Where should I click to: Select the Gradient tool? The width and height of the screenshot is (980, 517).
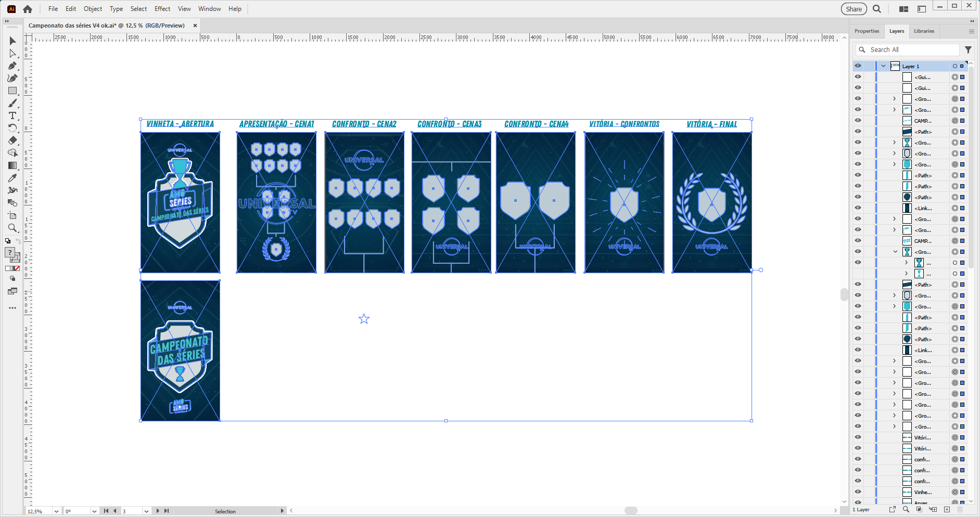click(12, 165)
